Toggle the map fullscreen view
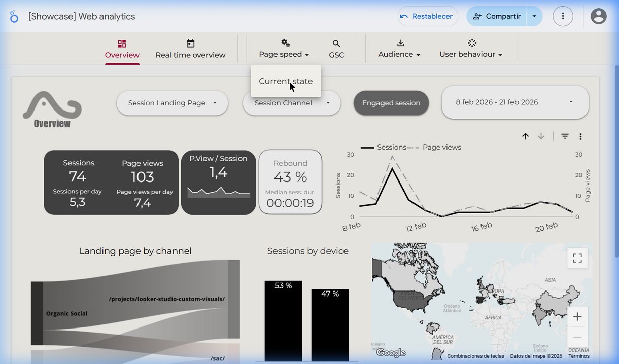Screen dimensions: 619x364 pos(577,258)
